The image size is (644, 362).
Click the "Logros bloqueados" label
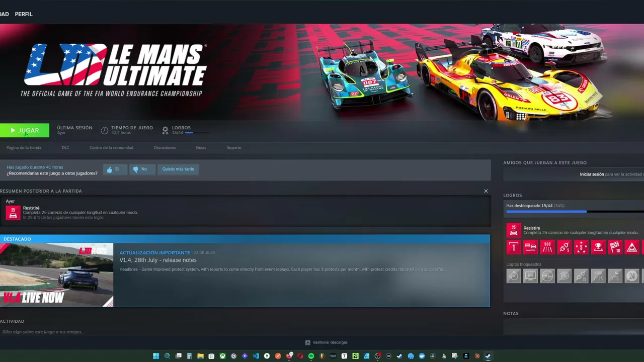click(524, 264)
